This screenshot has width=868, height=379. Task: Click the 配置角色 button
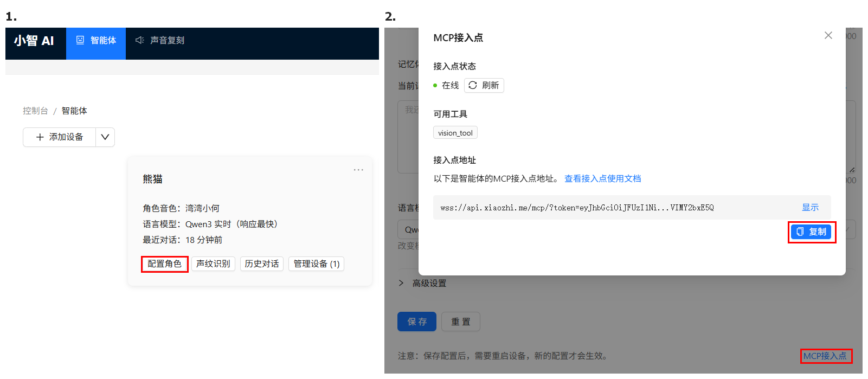tap(165, 264)
